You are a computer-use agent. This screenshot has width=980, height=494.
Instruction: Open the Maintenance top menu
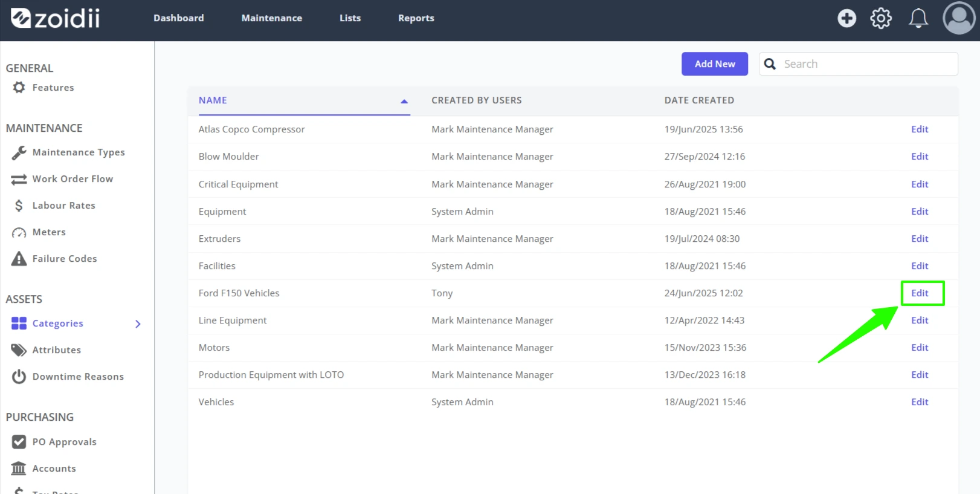(x=272, y=18)
